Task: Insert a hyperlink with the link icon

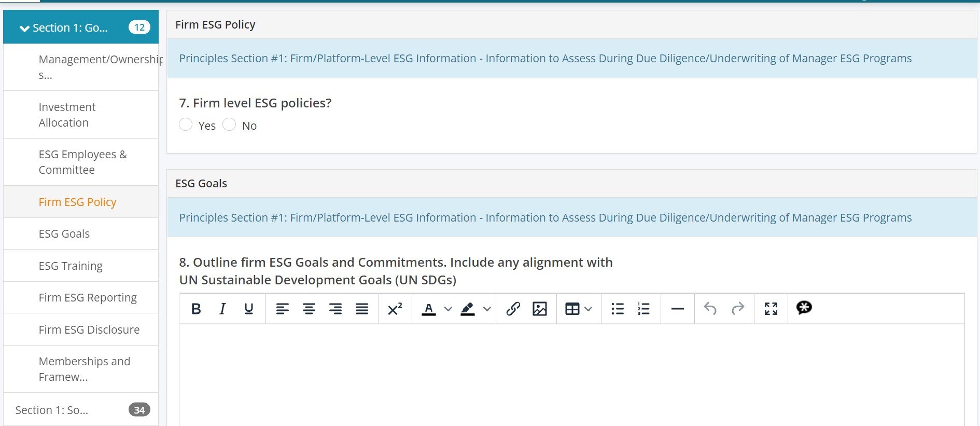Action: point(513,309)
